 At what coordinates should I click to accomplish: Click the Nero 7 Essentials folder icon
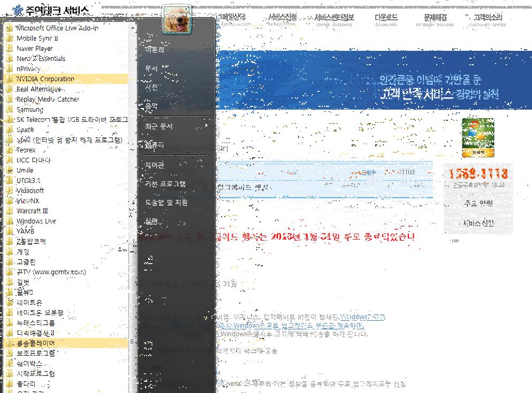[x=10, y=58]
